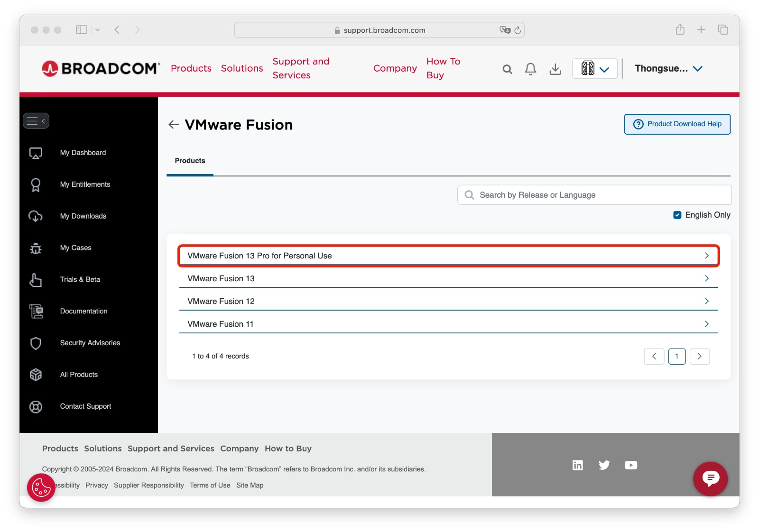Click the footer Solutions link
Image resolution: width=759 pixels, height=532 pixels.
(x=103, y=449)
